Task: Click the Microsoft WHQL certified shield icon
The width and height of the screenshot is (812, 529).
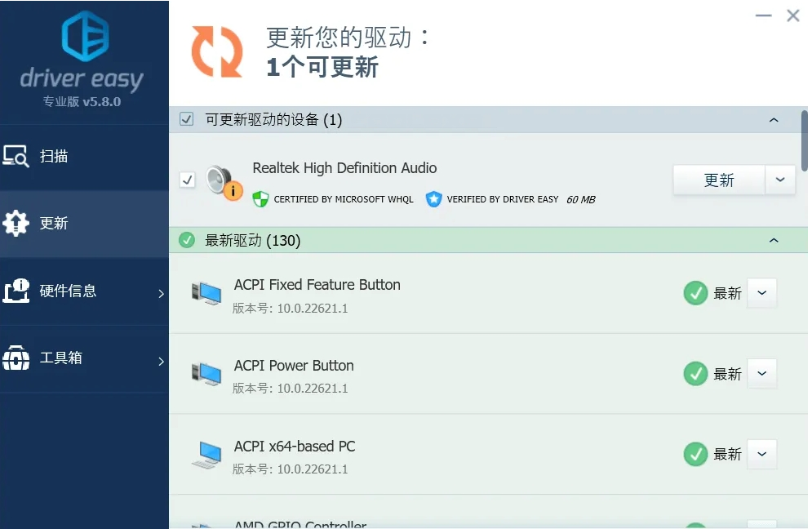Action: 260,198
